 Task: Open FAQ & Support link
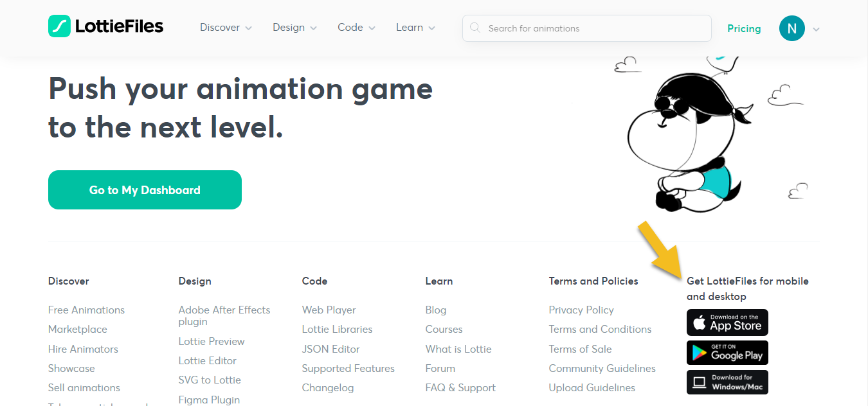460,387
